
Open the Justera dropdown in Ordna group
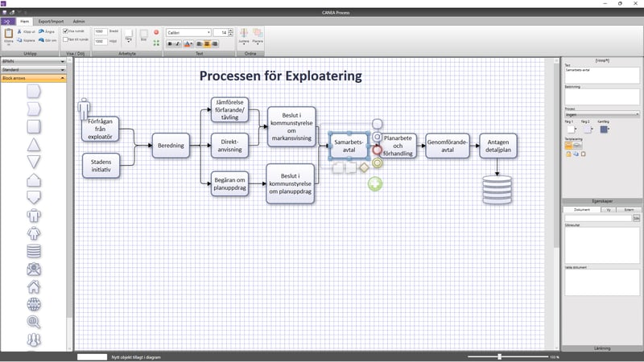(x=244, y=36)
